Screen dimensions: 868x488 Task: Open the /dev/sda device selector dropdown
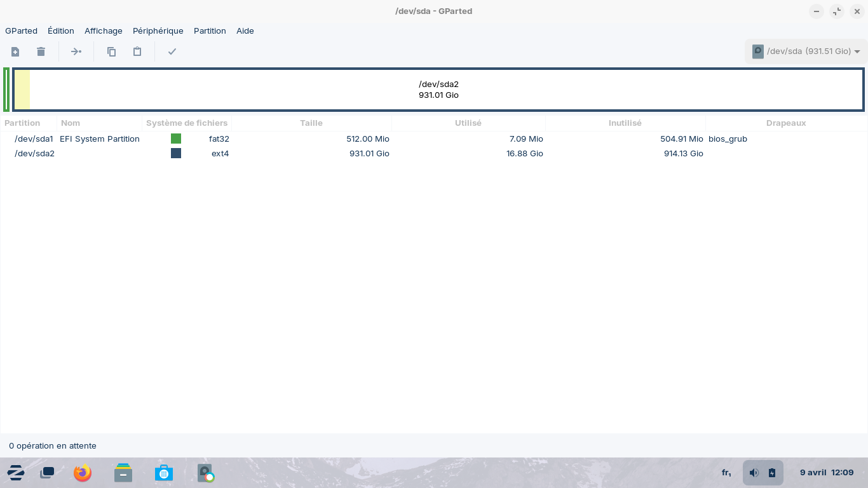pyautogui.click(x=806, y=51)
